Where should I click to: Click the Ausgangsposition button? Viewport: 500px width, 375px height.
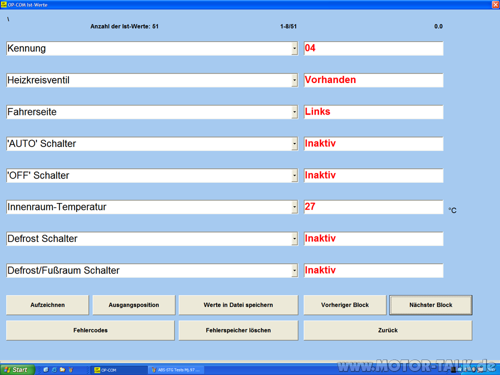134,305
